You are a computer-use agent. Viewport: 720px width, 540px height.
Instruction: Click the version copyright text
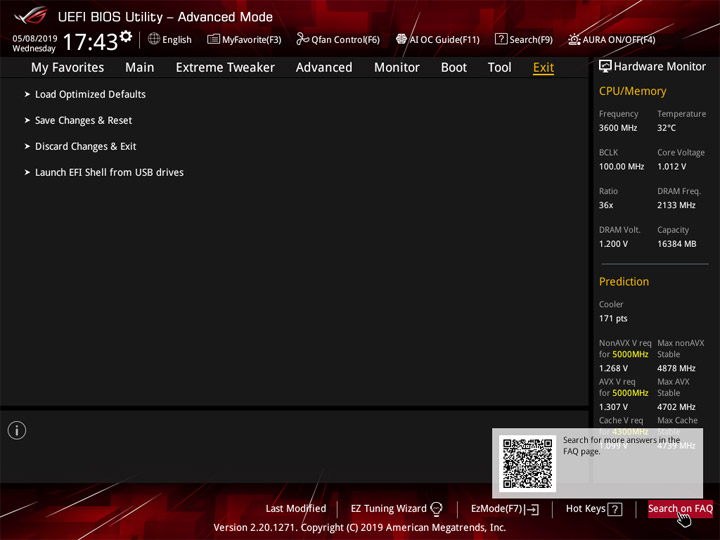coord(360,527)
